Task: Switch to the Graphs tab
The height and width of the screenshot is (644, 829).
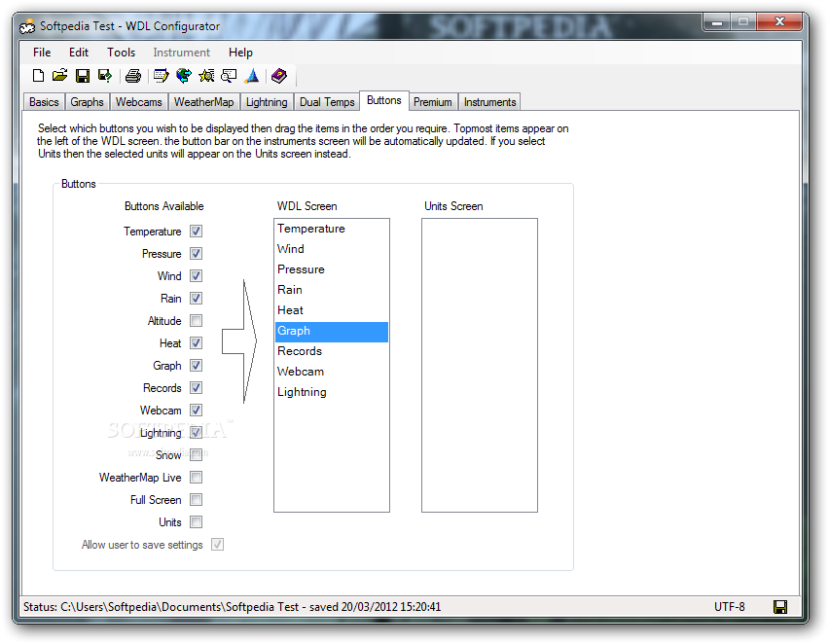Action: [87, 102]
